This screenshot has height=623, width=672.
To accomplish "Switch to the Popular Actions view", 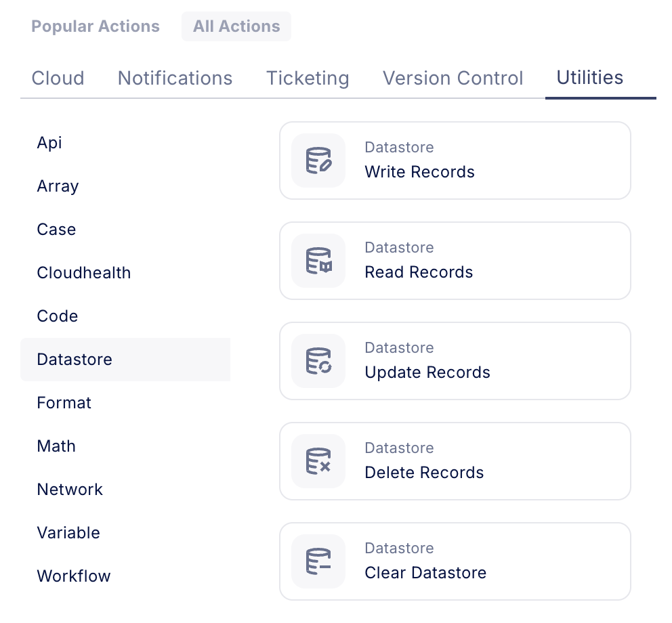I will (96, 26).
